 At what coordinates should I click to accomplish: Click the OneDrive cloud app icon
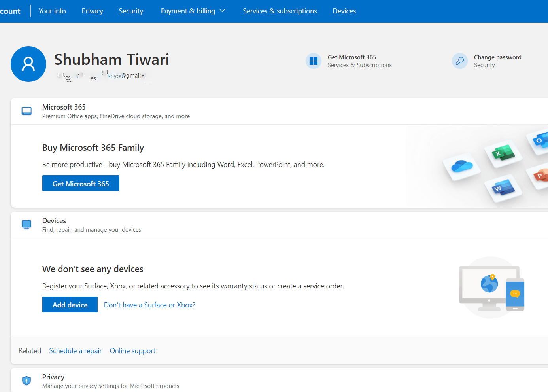[x=462, y=167]
